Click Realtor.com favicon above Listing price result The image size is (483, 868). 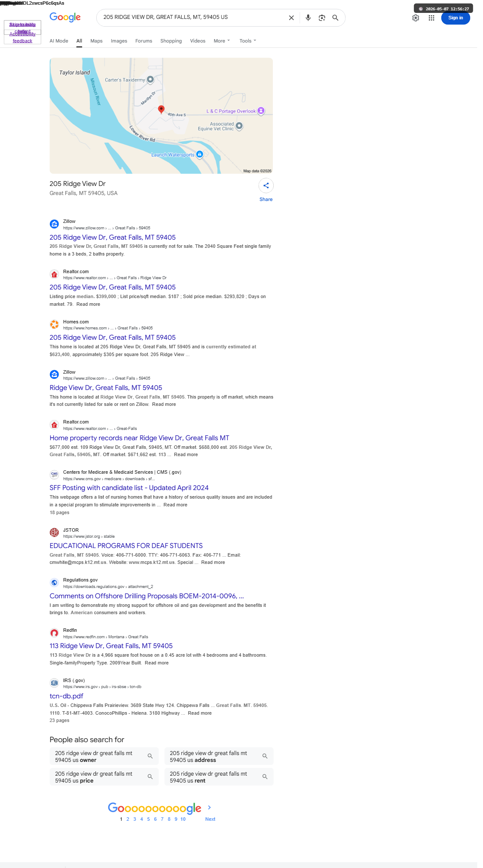[54, 274]
